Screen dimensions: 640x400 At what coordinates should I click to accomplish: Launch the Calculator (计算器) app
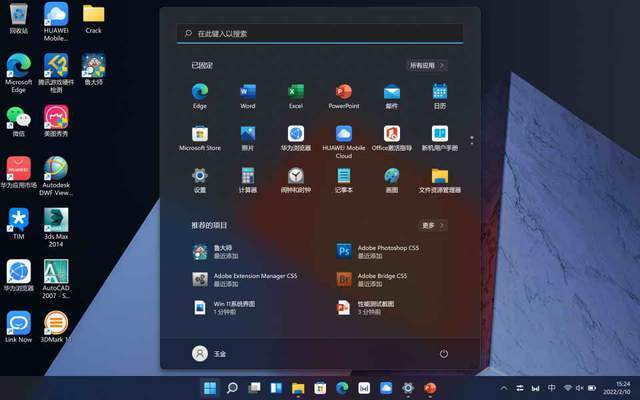coord(248,180)
